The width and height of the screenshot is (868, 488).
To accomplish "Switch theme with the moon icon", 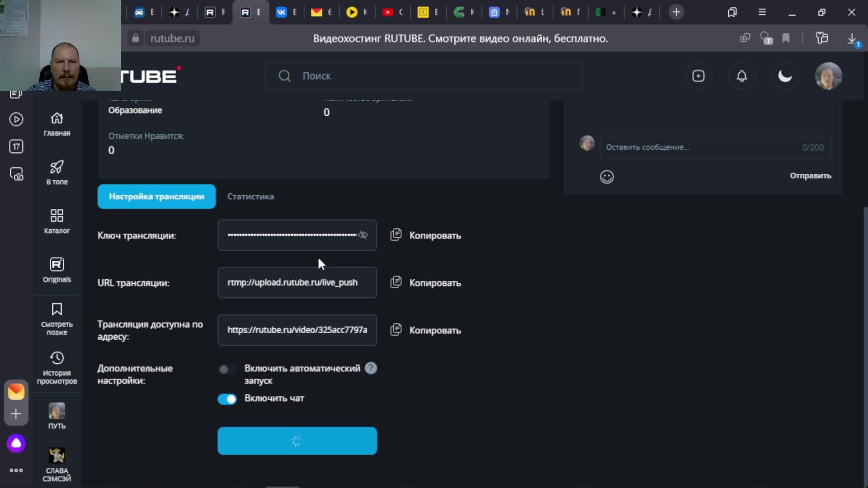I will click(x=785, y=76).
